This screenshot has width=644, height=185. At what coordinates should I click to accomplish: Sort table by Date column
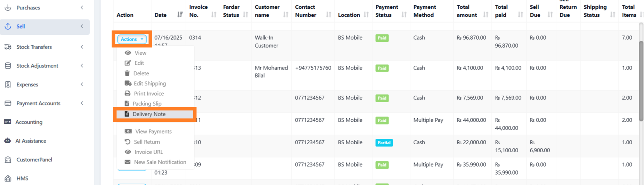(180, 15)
